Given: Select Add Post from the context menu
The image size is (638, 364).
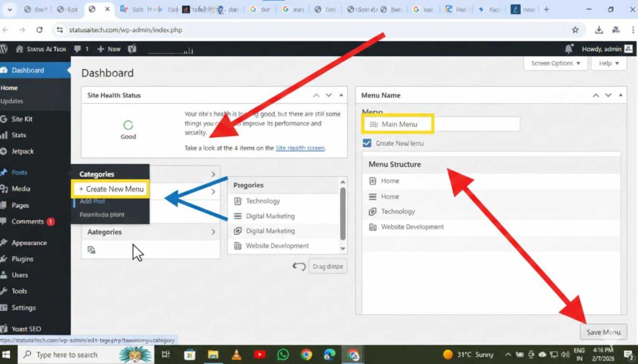Looking at the screenshot, I should click(x=92, y=201).
